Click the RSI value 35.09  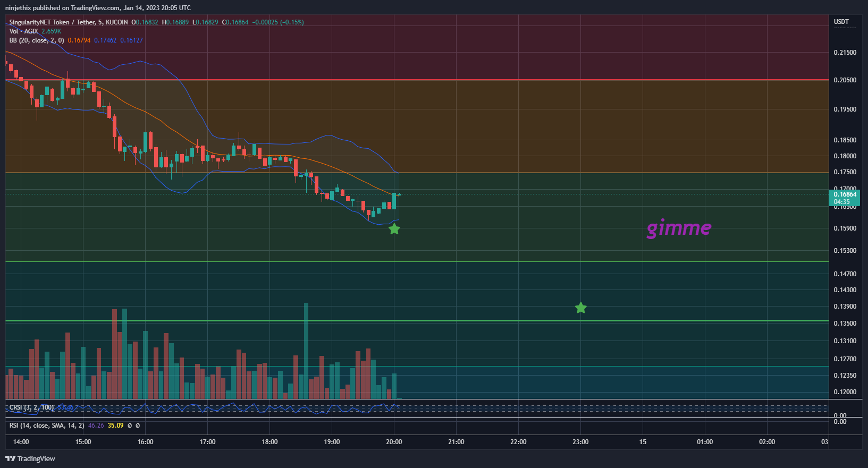coord(115,426)
